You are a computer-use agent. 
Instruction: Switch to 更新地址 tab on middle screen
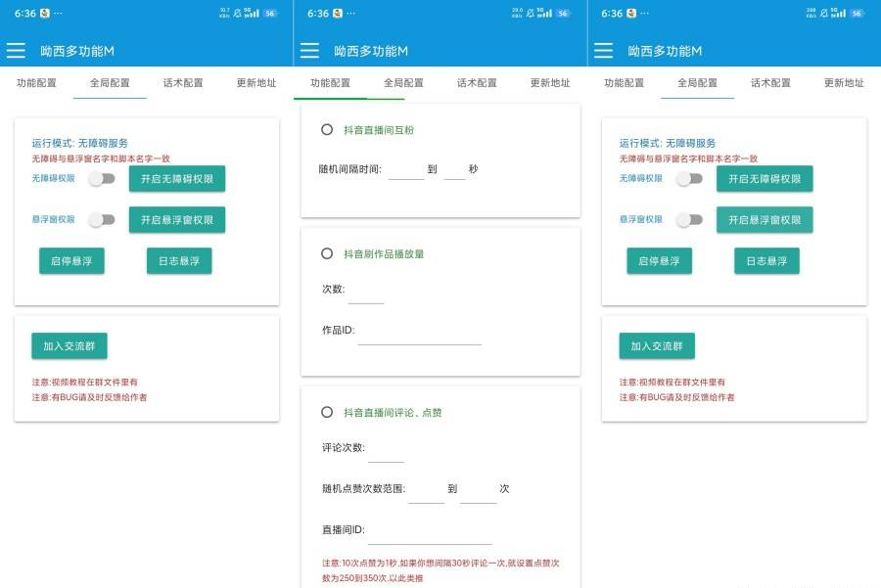click(x=550, y=82)
